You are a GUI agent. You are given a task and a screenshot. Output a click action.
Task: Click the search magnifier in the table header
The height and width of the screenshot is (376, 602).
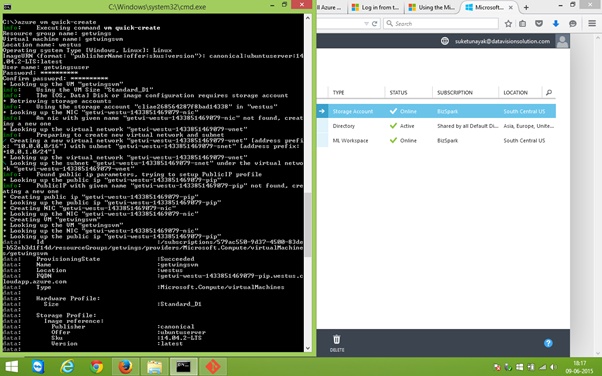tap(549, 93)
